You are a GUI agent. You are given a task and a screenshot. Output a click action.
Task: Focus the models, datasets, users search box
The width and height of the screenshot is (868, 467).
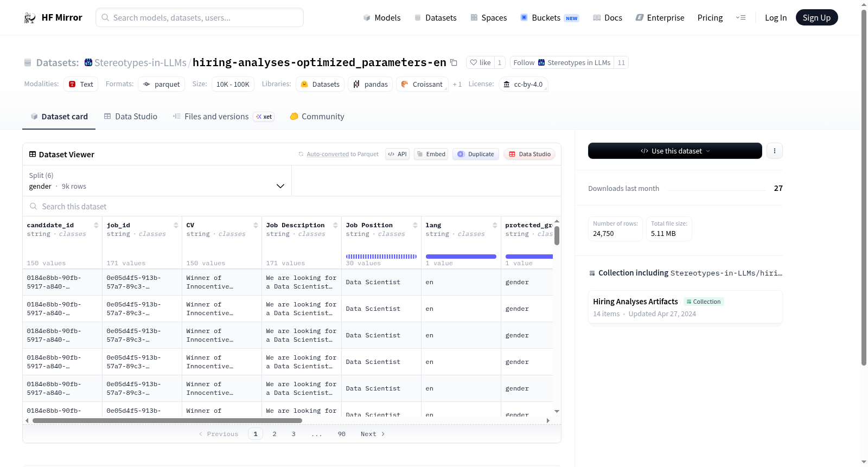(x=200, y=18)
